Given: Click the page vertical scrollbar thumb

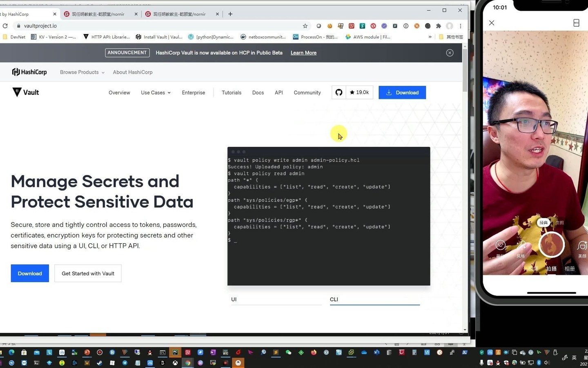Looking at the screenshot, I should [x=465, y=70].
